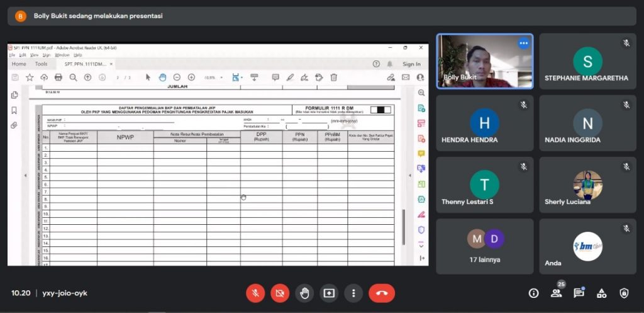Click the upload to cloud icon

click(44, 77)
